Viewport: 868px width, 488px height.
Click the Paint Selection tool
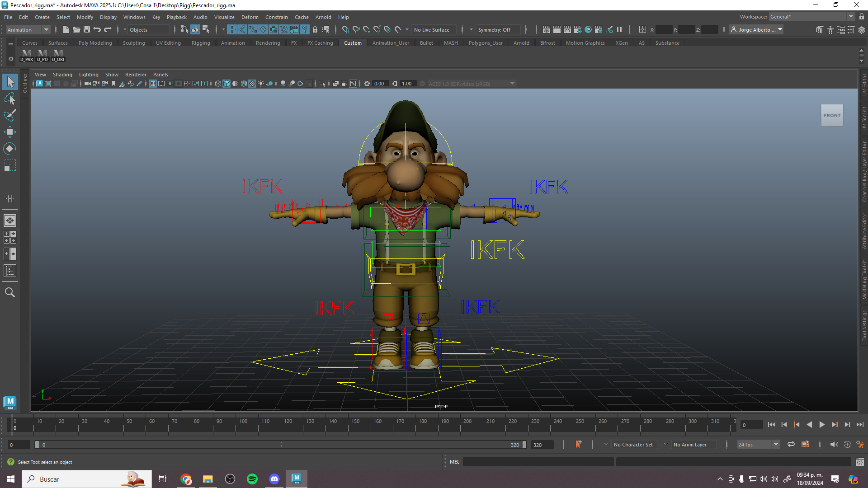click(x=10, y=115)
